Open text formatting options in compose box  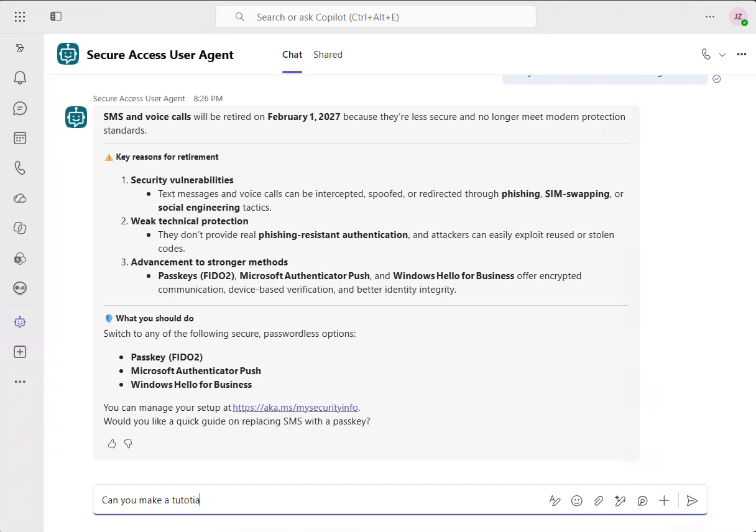555,501
